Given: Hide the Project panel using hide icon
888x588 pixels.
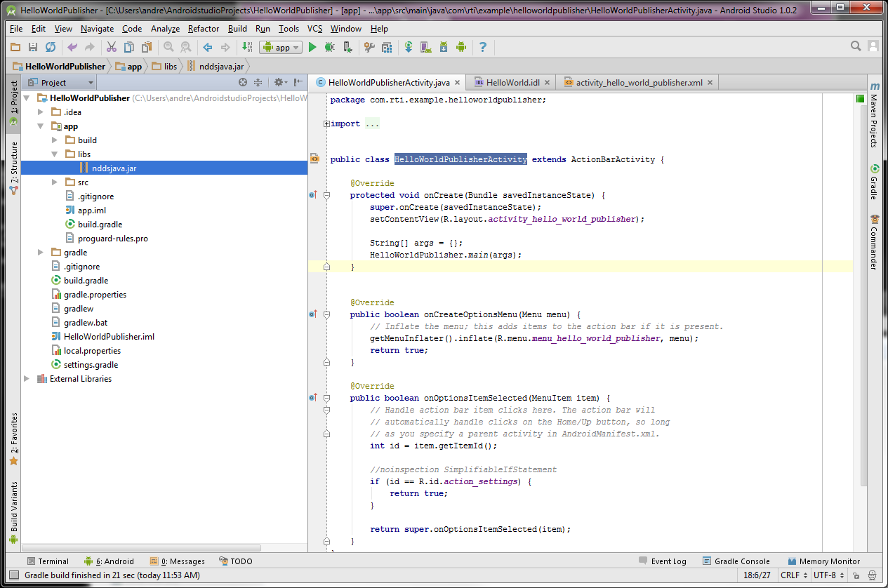Looking at the screenshot, I should pyautogui.click(x=299, y=82).
